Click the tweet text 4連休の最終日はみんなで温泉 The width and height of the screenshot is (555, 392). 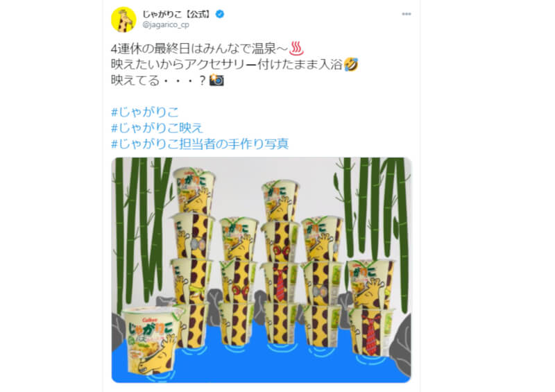coord(200,49)
